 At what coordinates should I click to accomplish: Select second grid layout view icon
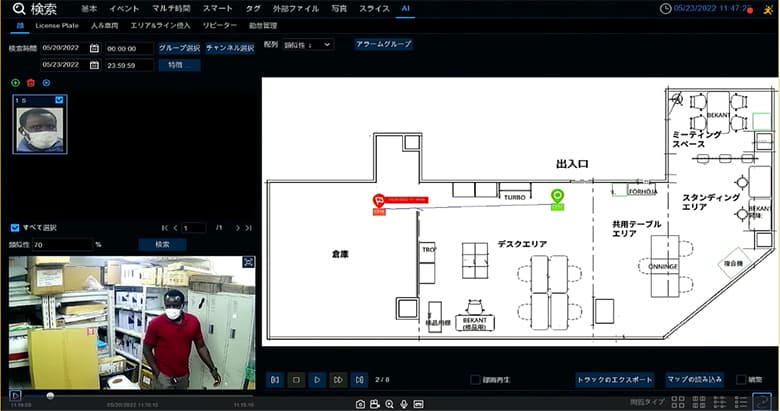[x=699, y=402]
